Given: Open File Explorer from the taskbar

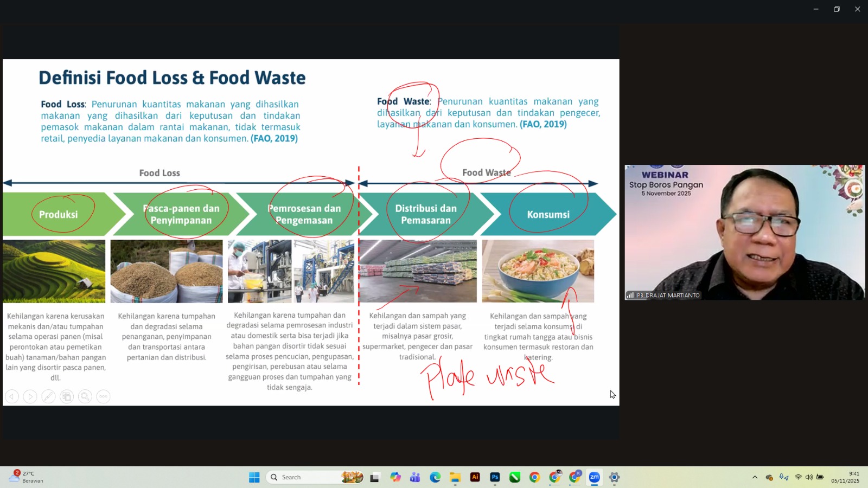Looking at the screenshot, I should point(455,477).
